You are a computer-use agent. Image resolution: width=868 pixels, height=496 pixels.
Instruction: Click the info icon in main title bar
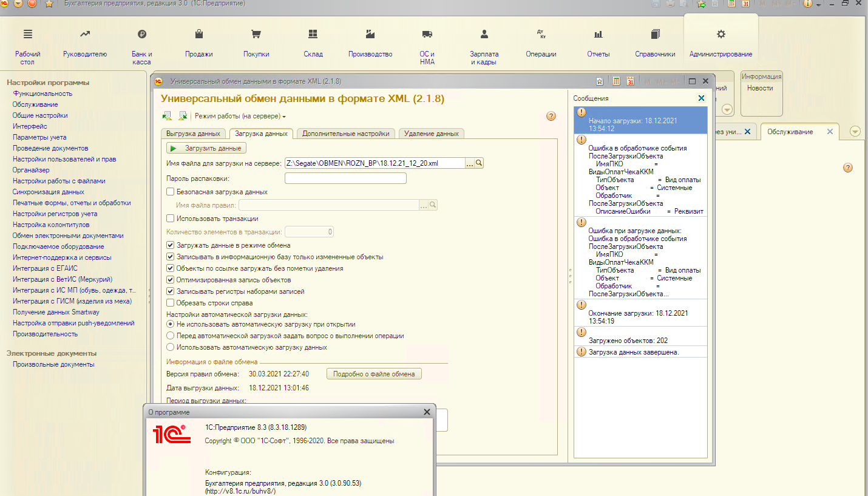807,4
